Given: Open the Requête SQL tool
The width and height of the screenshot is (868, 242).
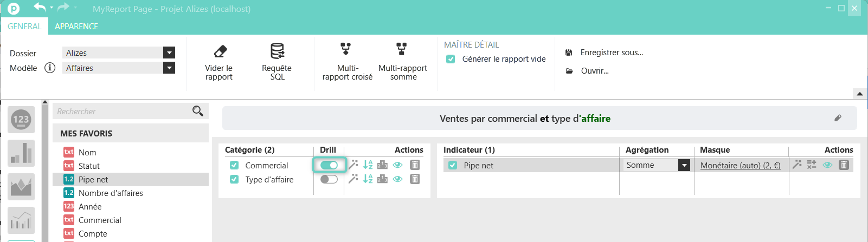Looking at the screenshot, I should (277, 51).
